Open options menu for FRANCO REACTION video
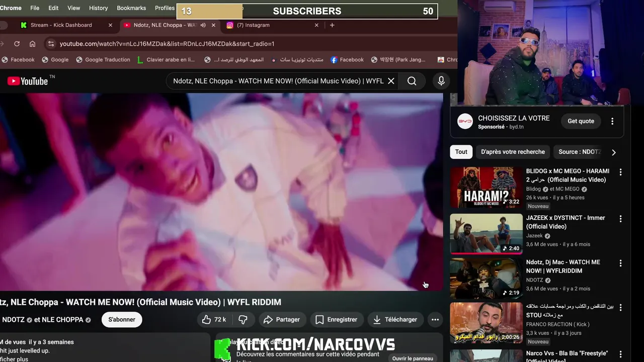Screen dimensions: 644x362 click(620, 307)
